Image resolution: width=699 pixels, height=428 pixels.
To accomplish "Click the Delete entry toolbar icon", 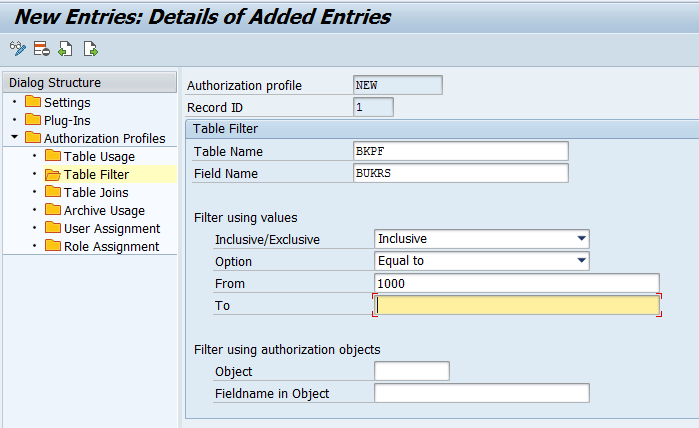I will click(41, 48).
